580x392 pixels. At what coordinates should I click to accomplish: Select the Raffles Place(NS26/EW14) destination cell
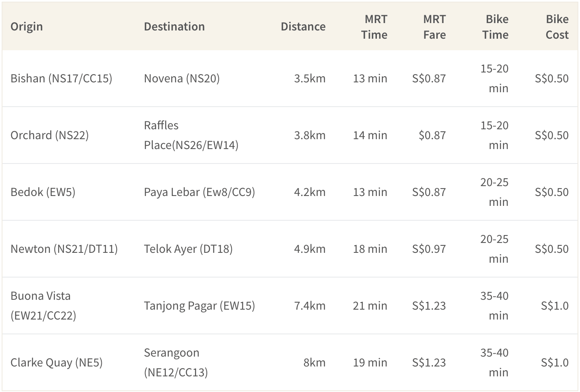tap(191, 135)
